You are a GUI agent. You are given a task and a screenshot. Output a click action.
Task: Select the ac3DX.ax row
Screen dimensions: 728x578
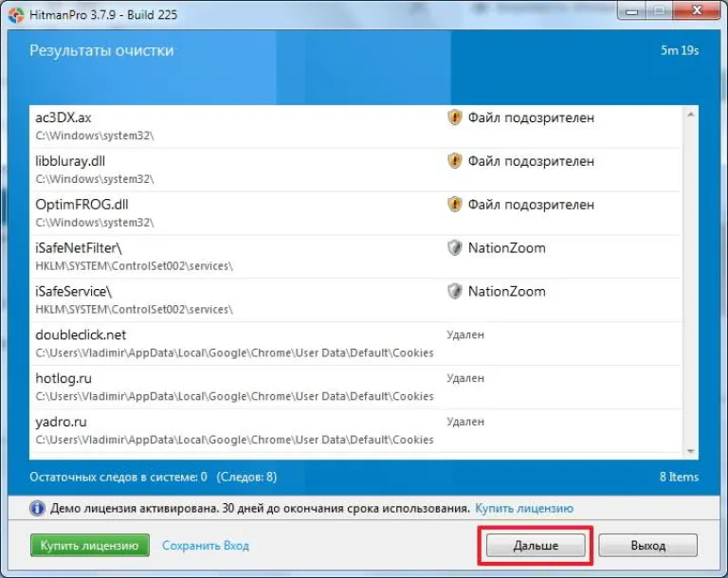pyautogui.click(x=355, y=127)
